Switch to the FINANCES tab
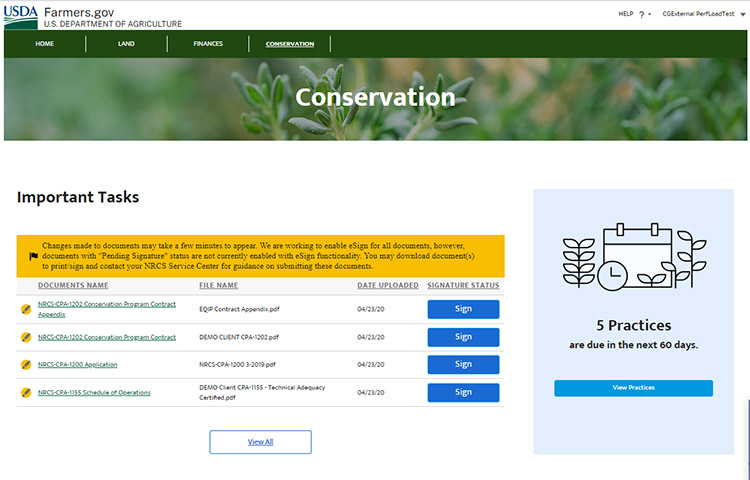Image resolution: width=750 pixels, height=480 pixels. (x=208, y=44)
